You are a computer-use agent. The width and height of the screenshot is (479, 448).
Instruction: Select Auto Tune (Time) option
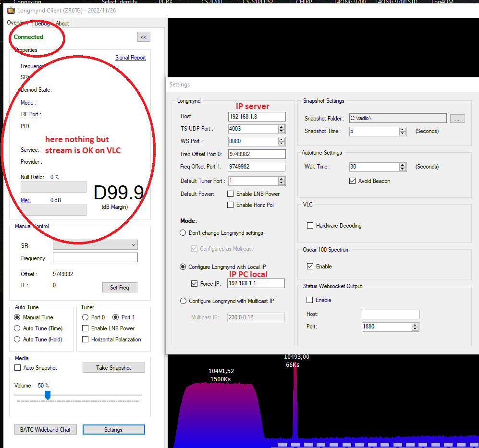[17, 328]
